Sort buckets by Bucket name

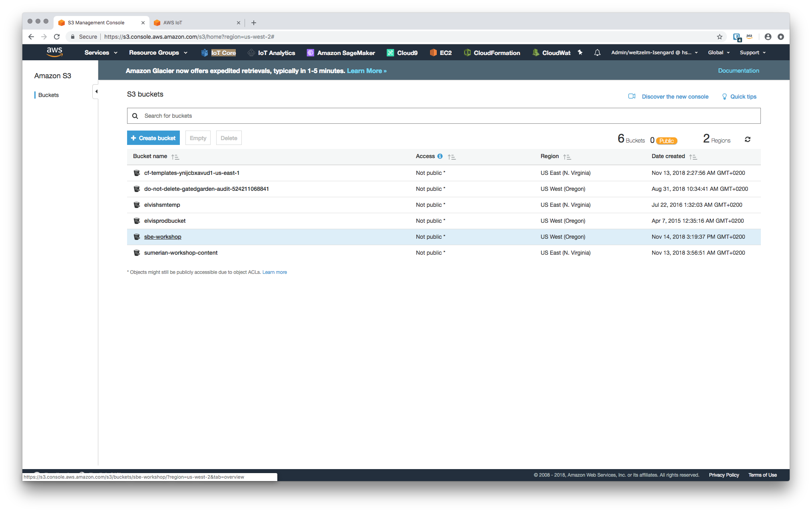point(175,157)
